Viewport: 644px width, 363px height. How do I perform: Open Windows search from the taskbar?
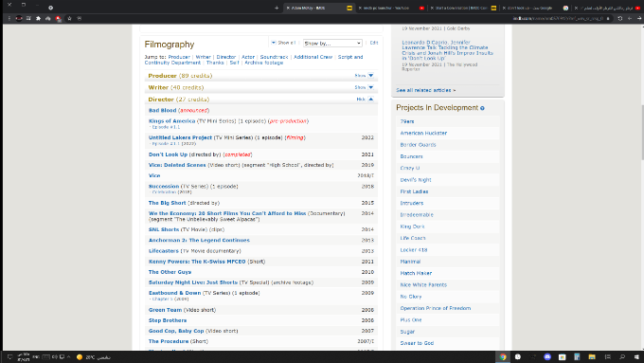(622, 356)
